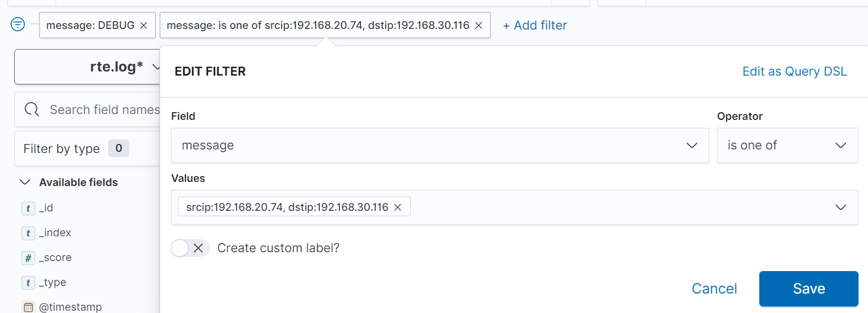Open the filter options menu icon
This screenshot has width=868, height=313.
click(18, 24)
